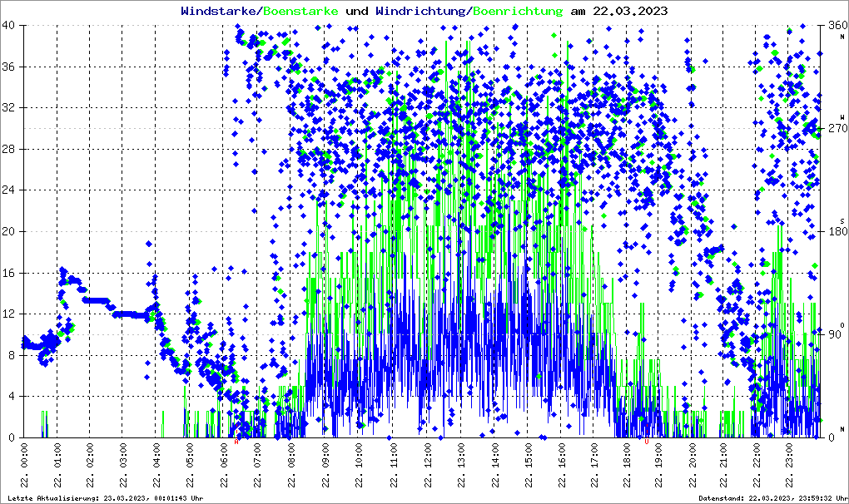
Task: Click the time label "22. 04:00"
Action: (x=156, y=466)
